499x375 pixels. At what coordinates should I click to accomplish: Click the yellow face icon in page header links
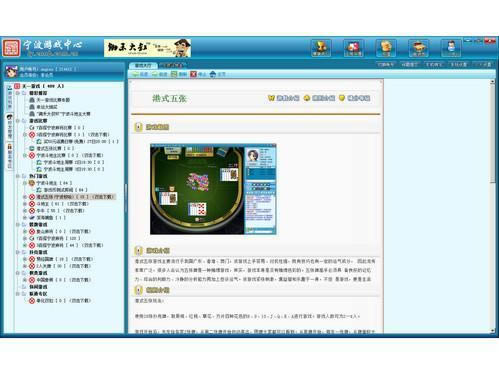[307, 98]
